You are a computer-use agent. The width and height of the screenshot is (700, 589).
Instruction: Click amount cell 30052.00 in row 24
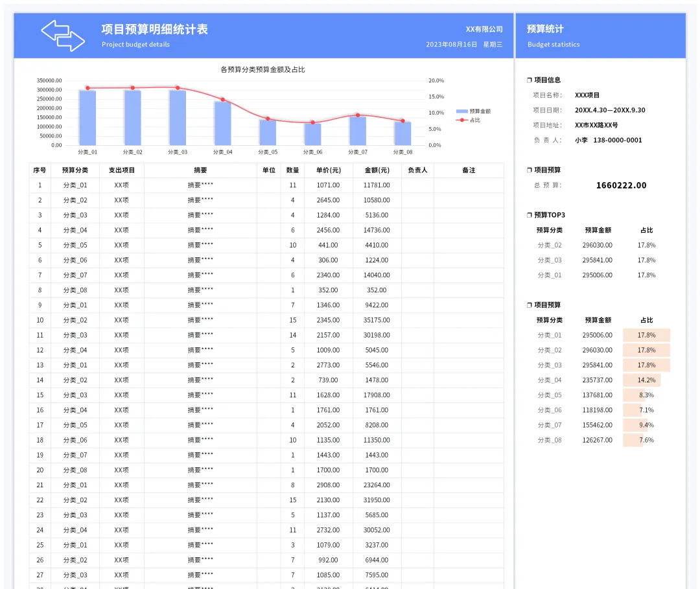point(377,530)
